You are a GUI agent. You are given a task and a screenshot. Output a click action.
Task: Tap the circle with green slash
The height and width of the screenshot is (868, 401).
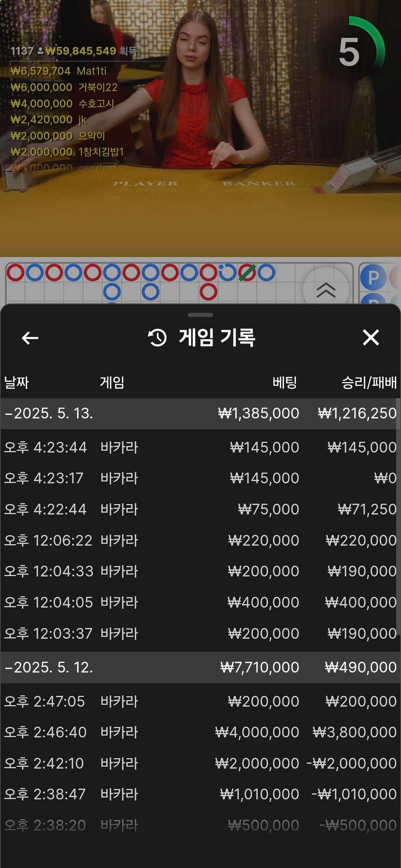[x=247, y=273]
